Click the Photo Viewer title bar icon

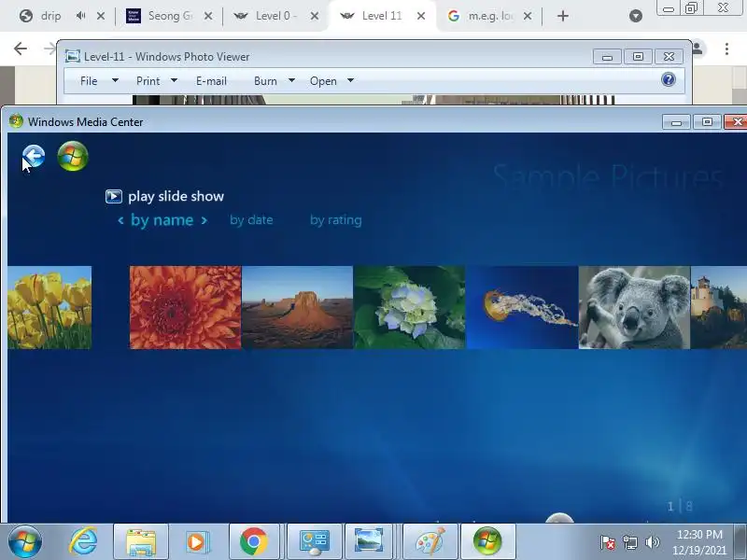[73, 56]
